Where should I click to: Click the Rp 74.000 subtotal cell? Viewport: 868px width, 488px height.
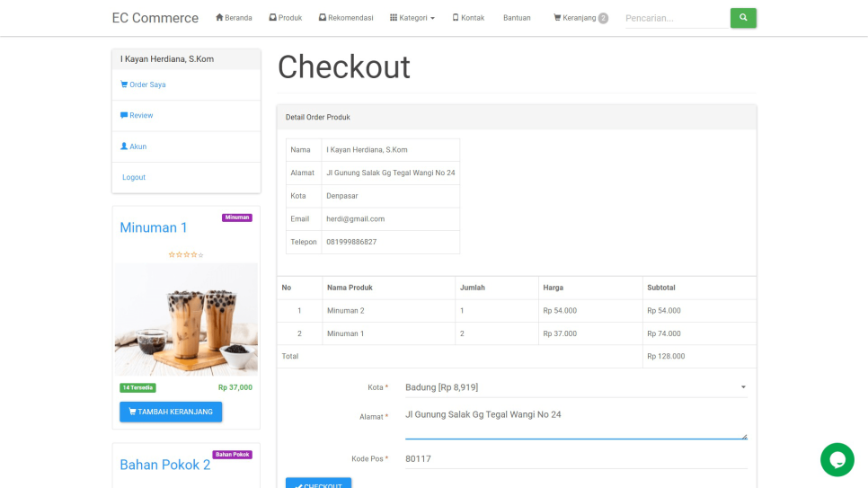[699, 333]
